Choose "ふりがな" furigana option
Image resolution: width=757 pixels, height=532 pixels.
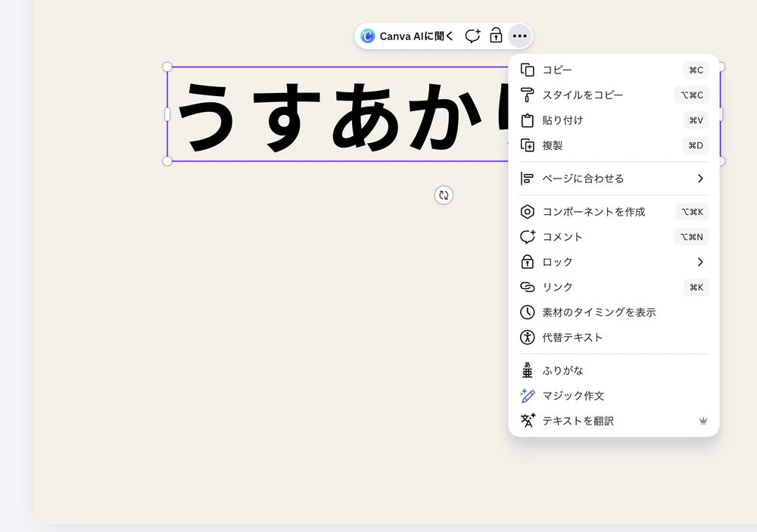614,371
